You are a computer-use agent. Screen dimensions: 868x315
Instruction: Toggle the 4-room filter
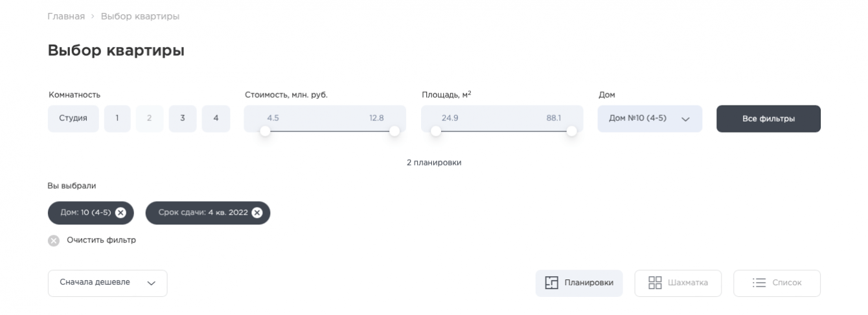coord(216,118)
